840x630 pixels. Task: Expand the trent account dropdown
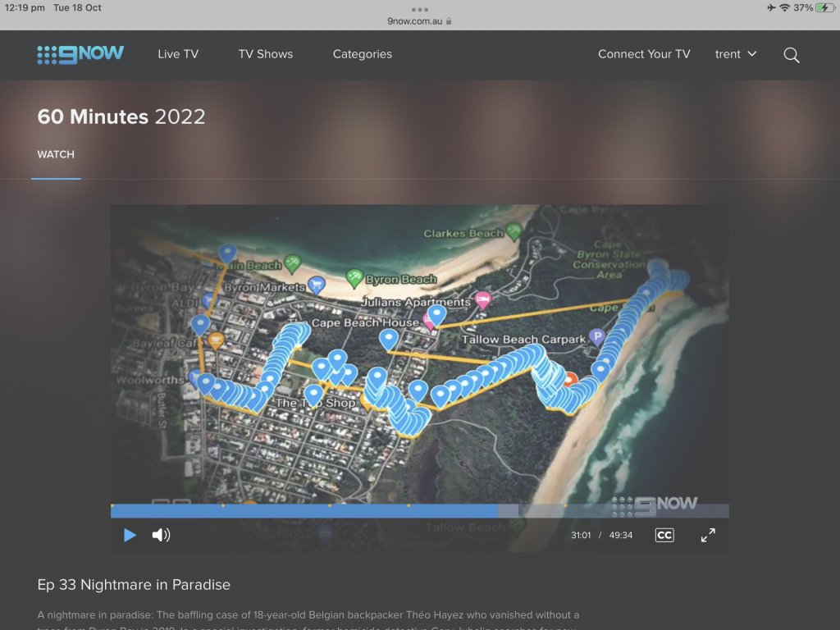point(735,54)
